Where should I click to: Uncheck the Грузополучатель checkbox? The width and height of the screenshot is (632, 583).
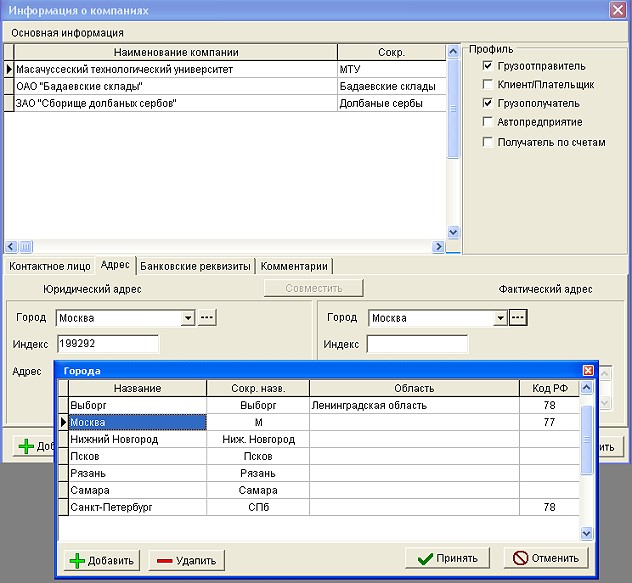[x=488, y=103]
